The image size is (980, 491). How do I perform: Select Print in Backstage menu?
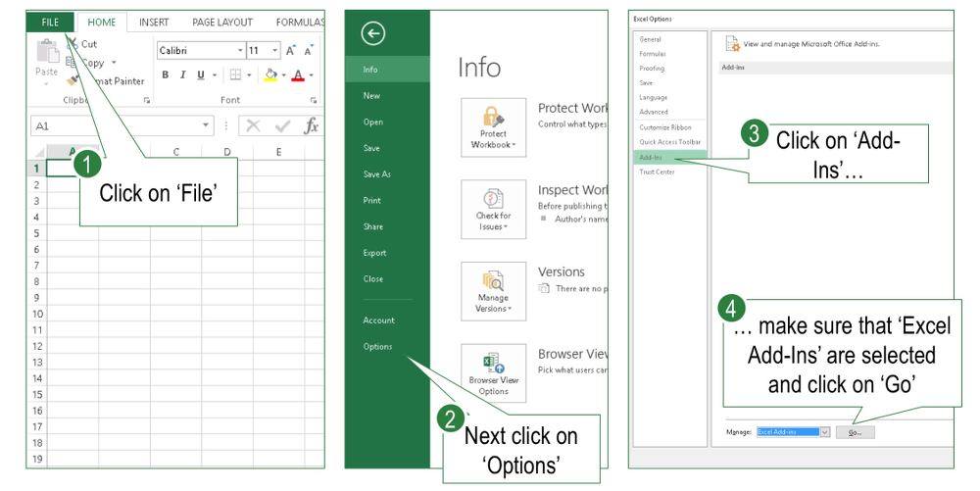(371, 201)
